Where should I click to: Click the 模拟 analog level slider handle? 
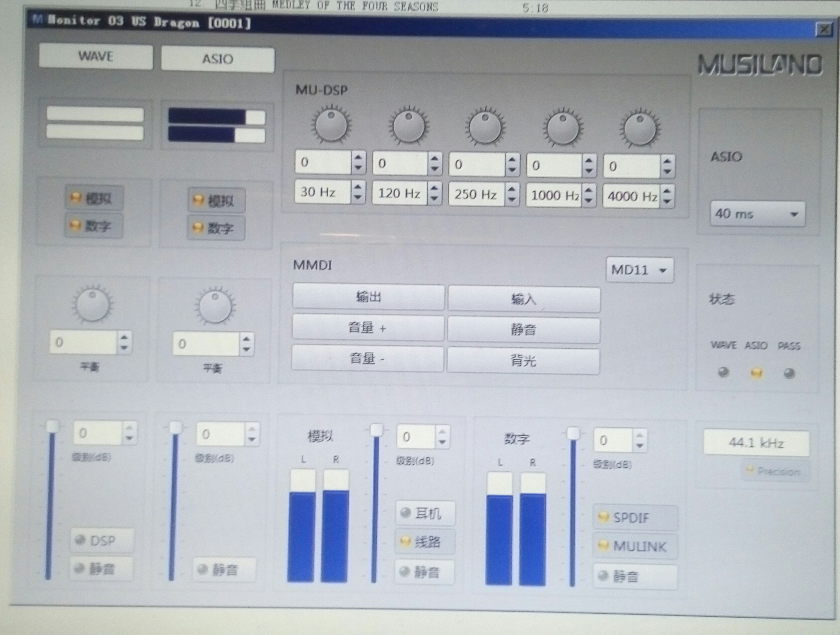coord(376,430)
